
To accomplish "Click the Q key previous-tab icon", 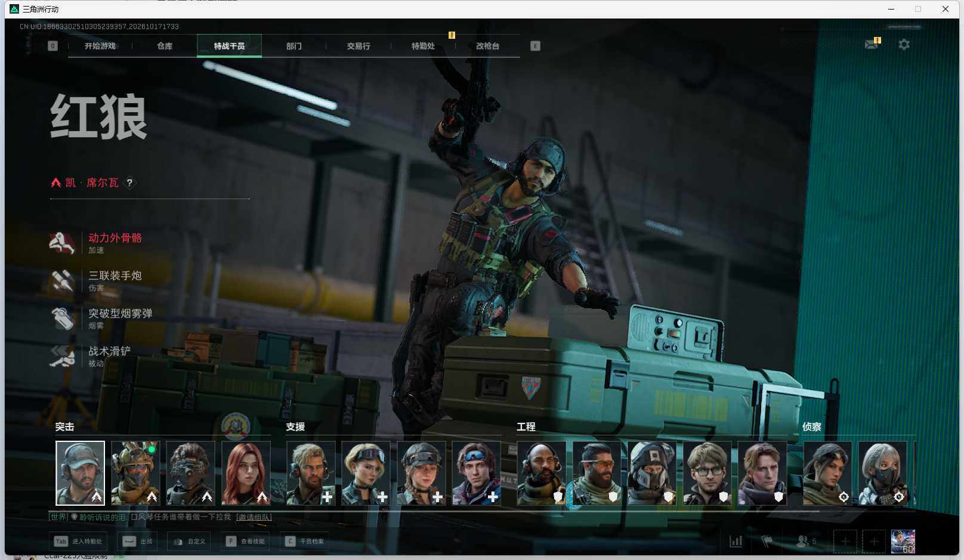I will click(52, 46).
